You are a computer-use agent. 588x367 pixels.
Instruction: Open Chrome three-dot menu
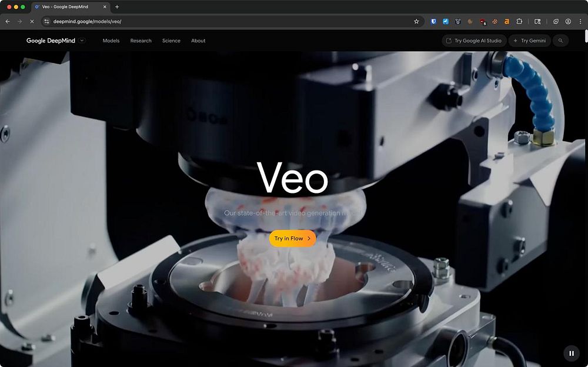click(x=580, y=21)
